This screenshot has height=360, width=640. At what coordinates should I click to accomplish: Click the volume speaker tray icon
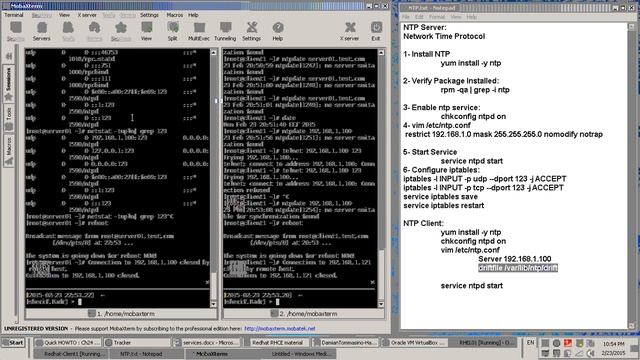point(591,353)
